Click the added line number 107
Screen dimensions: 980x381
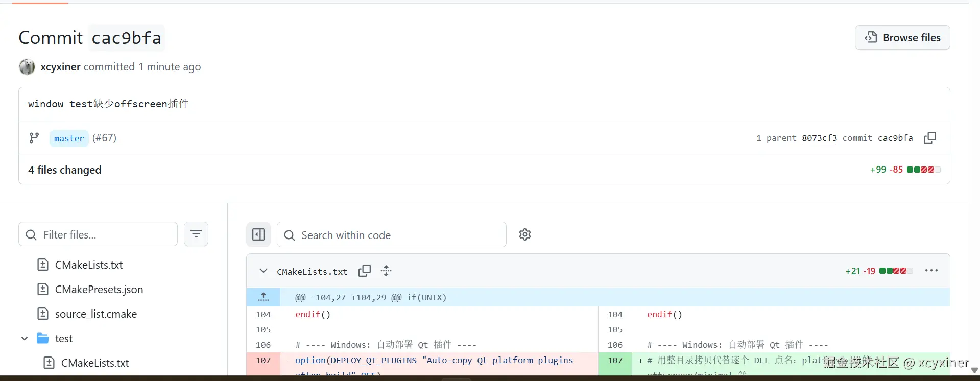(615, 361)
